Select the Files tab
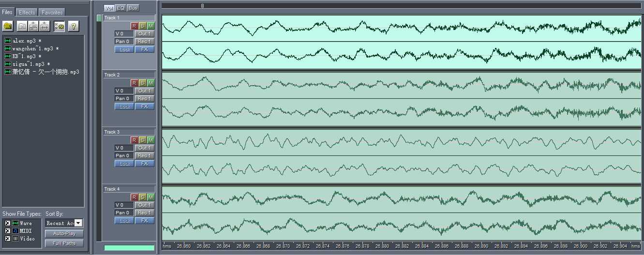 [x=7, y=12]
